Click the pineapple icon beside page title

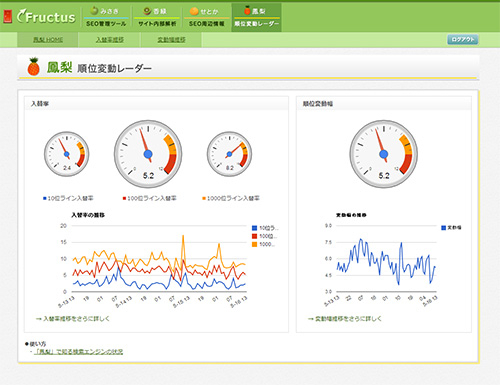(33, 66)
